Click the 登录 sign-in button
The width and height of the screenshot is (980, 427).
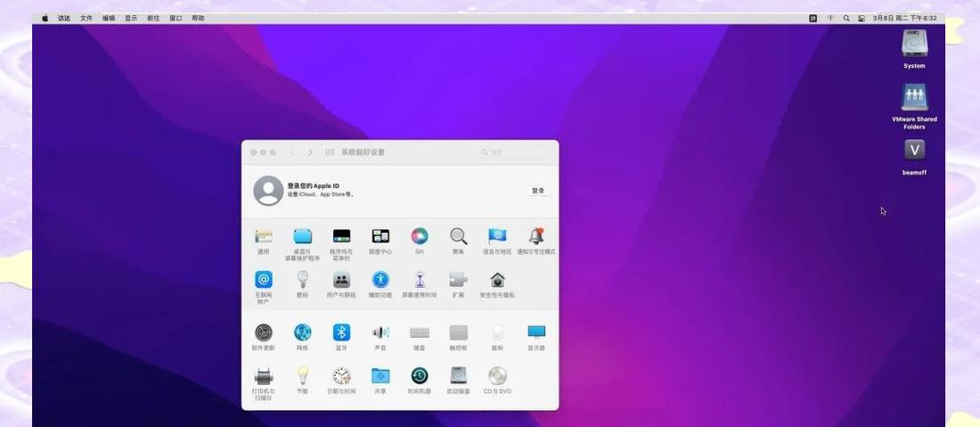pos(537,191)
